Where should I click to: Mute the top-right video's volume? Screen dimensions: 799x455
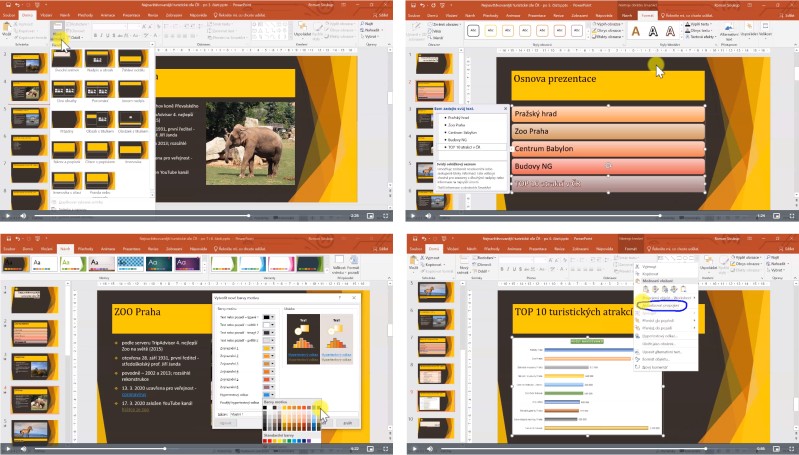tap(428, 216)
